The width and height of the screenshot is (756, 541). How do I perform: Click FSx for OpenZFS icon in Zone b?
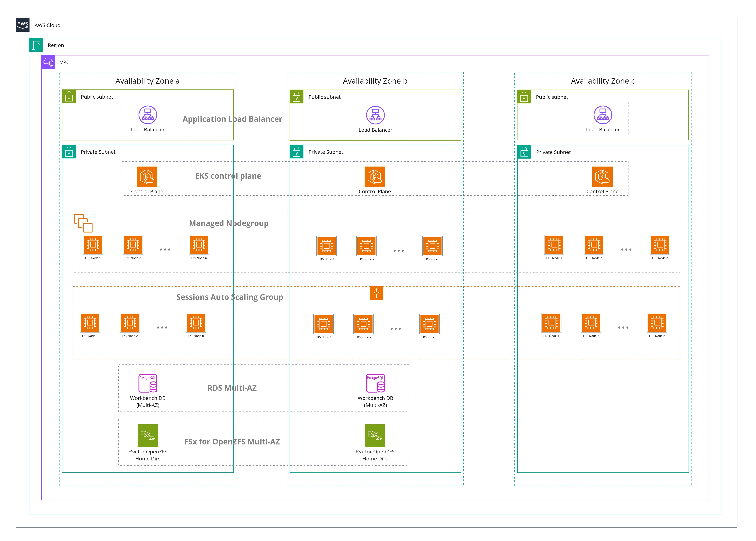[375, 435]
